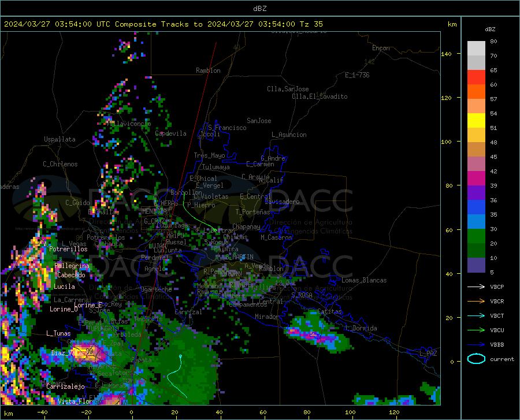Viewport: 520px width, 420px height.
Task: Pick the slate purple 10 dBZ swatch
Action: point(476,265)
